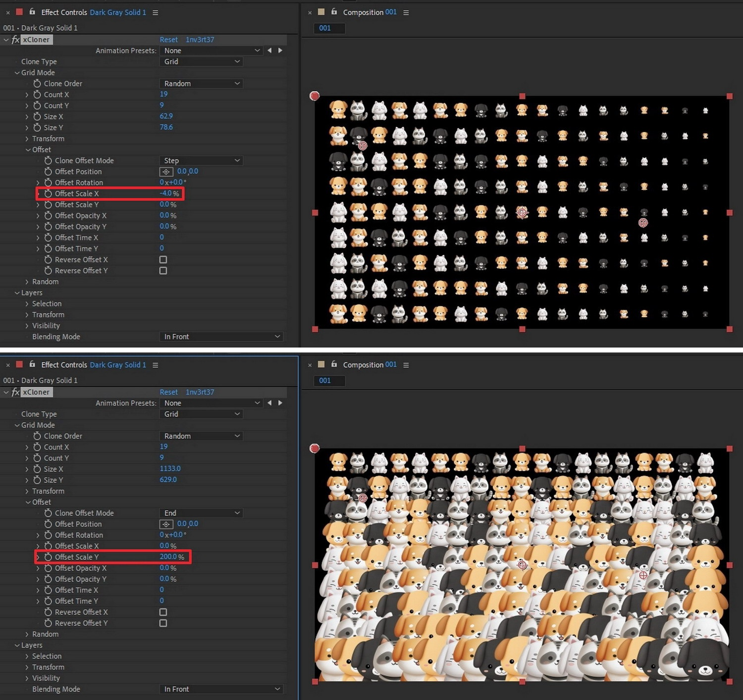Open Animation Presets dropdown in upper panel
Image resolution: width=743 pixels, height=700 pixels.
click(212, 50)
